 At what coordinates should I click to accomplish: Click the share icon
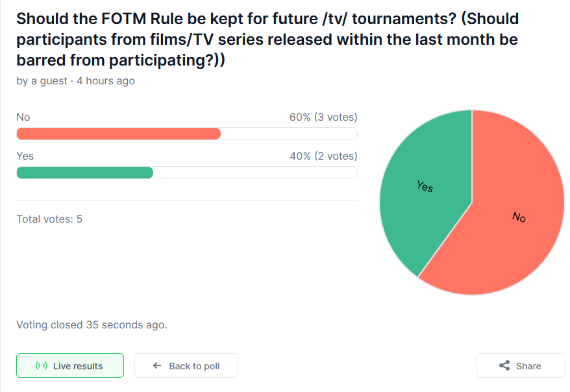[x=504, y=366]
